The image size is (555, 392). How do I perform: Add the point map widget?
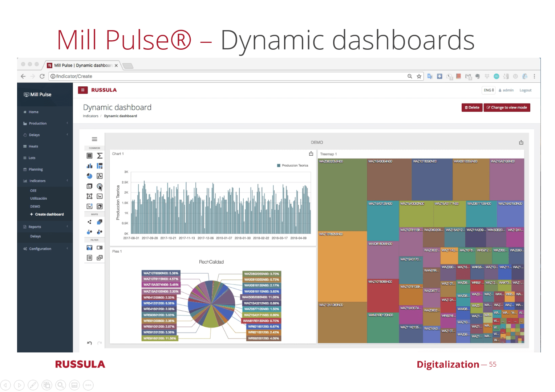point(89,222)
